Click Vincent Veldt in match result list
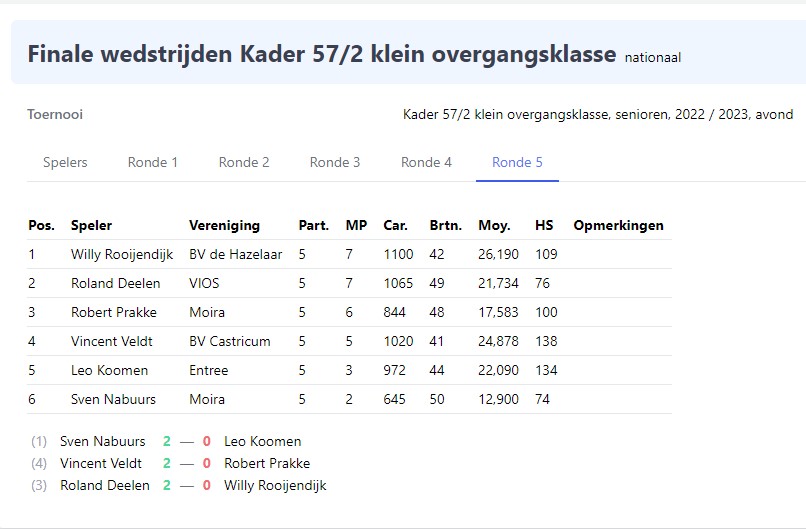This screenshot has width=806, height=529. coord(101,463)
